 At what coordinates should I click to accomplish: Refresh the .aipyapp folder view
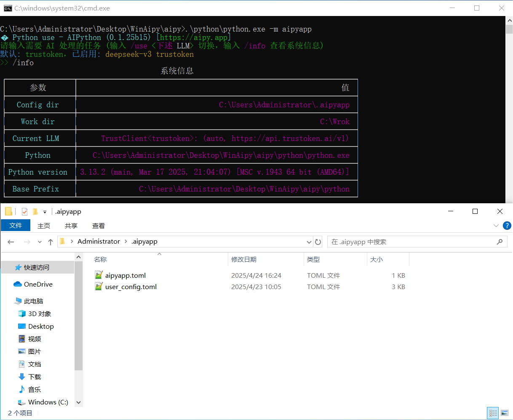click(x=318, y=242)
